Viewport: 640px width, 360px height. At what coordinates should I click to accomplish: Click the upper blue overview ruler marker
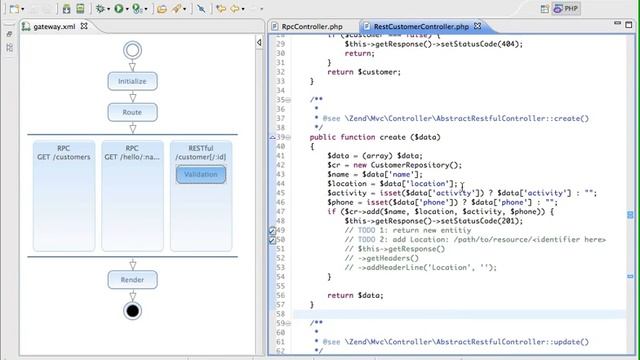coord(630,215)
